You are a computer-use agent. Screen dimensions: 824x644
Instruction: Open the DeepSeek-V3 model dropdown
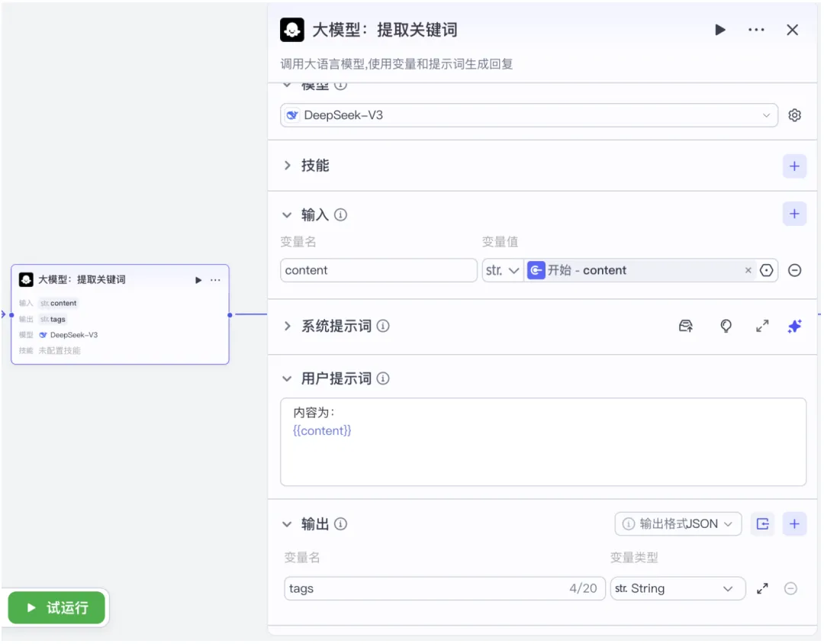click(x=529, y=115)
